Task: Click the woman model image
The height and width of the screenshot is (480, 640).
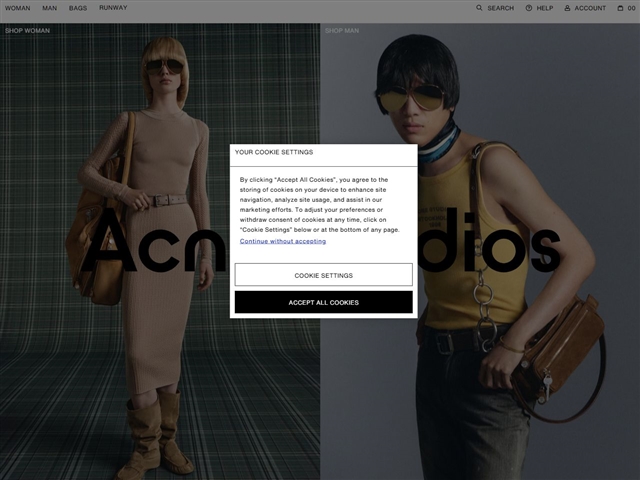Action: [160, 251]
